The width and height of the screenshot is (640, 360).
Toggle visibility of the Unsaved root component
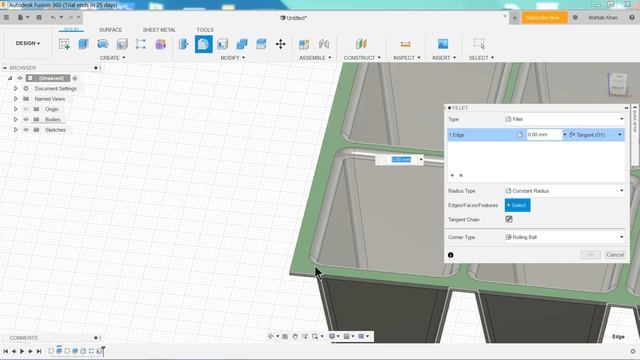tap(20, 78)
